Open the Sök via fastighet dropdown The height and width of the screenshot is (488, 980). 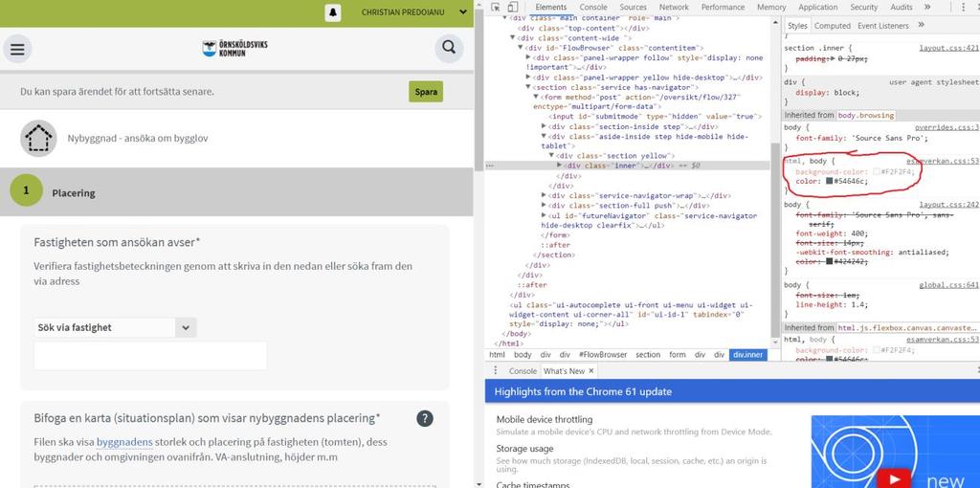click(x=186, y=327)
